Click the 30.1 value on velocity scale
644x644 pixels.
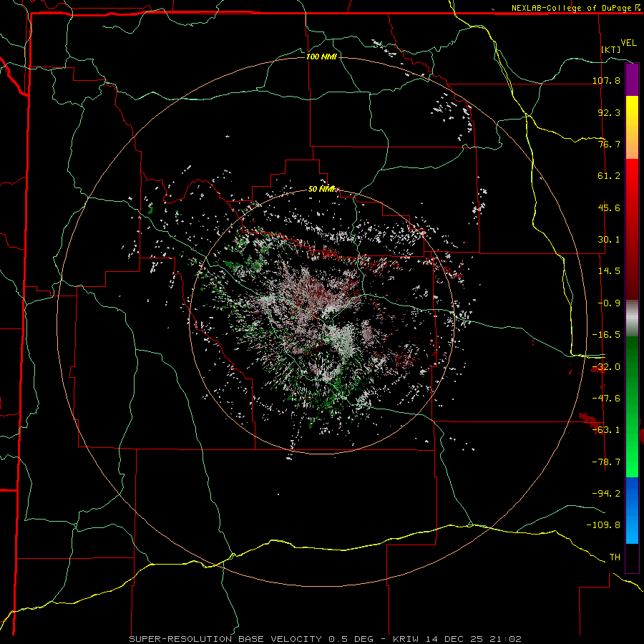609,240
